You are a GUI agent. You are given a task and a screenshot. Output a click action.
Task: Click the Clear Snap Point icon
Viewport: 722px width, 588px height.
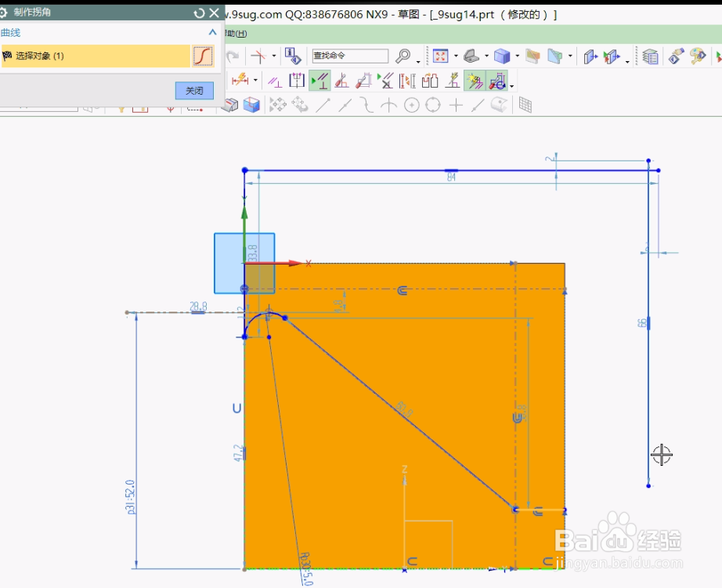tap(300, 105)
